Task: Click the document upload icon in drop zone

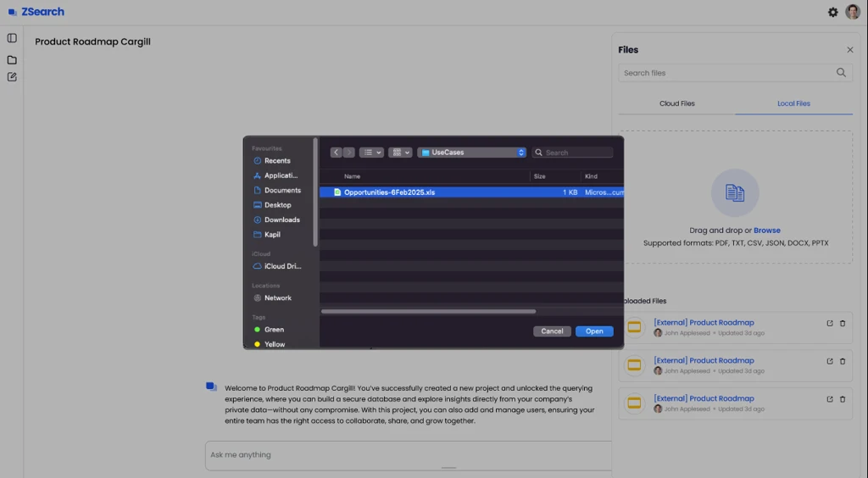Action: [x=734, y=193]
